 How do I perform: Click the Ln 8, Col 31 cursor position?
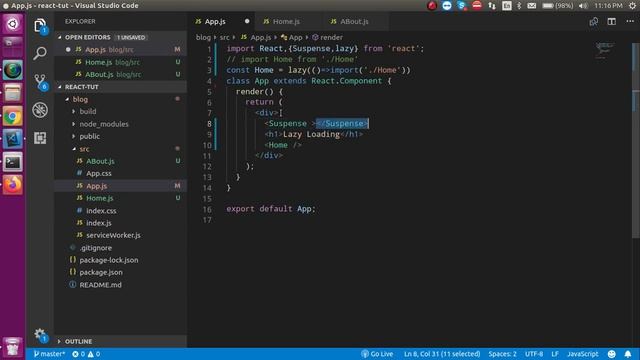pos(442,354)
